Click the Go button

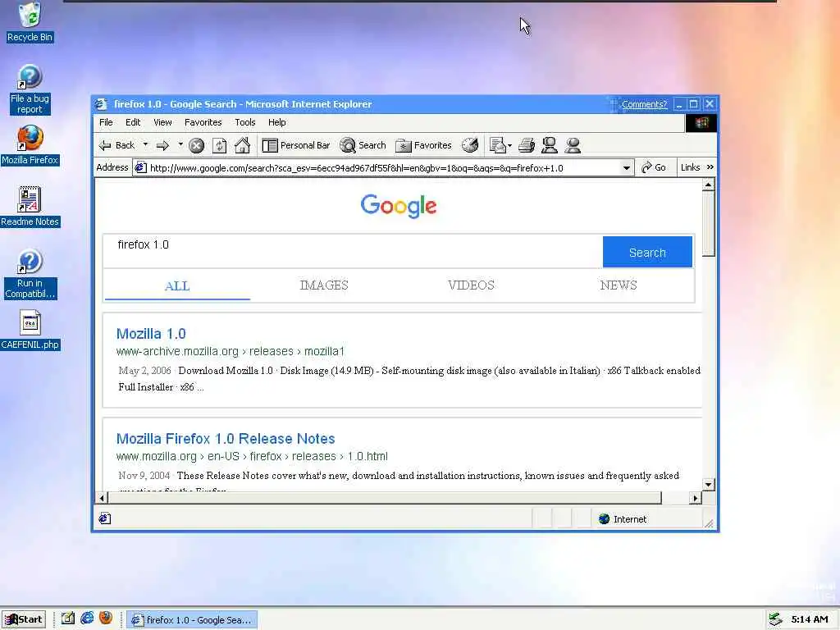tap(654, 167)
